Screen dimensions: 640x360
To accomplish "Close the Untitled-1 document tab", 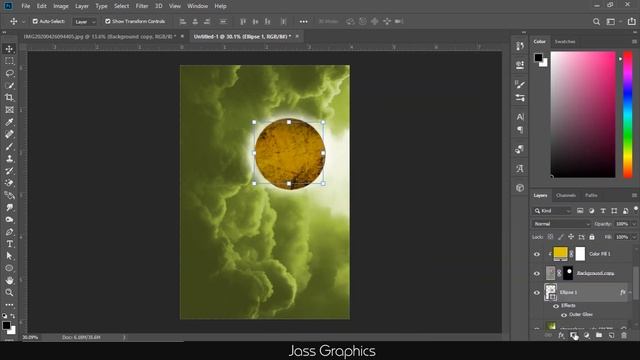I will coord(297,36).
